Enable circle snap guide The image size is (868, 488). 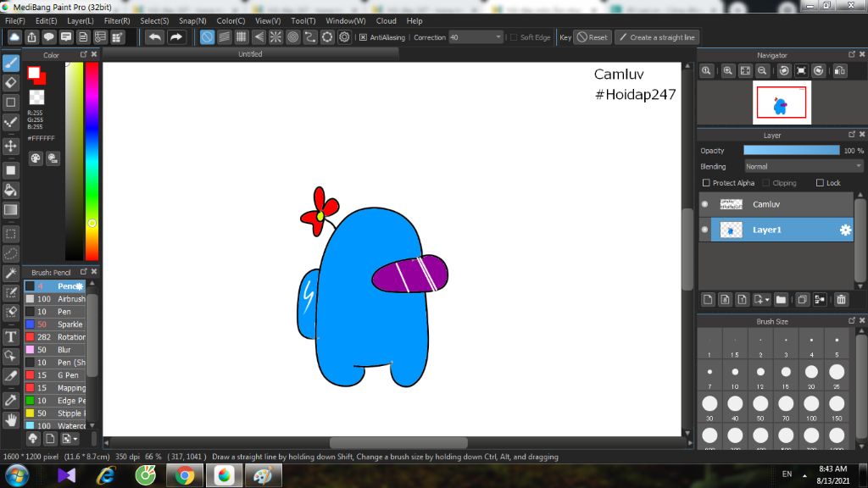(292, 37)
